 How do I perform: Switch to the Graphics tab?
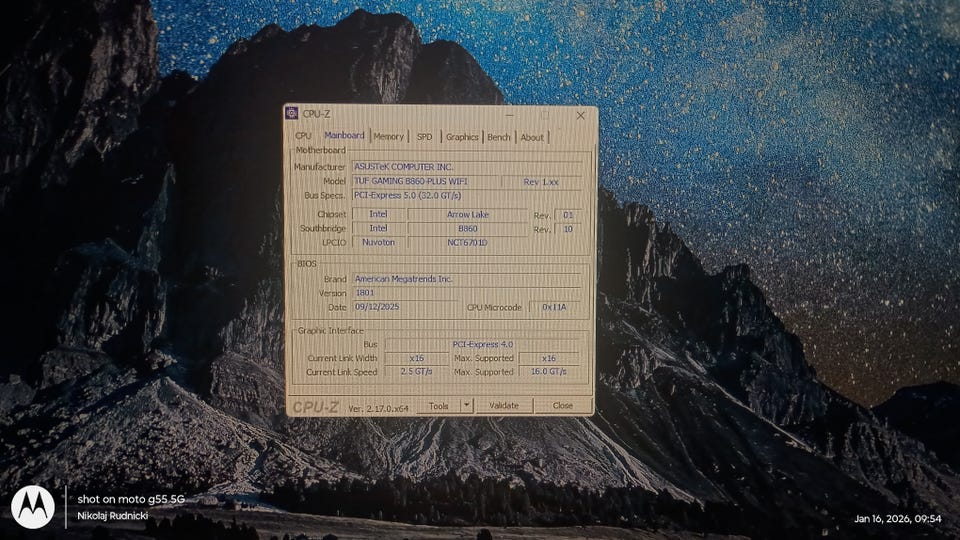[462, 137]
